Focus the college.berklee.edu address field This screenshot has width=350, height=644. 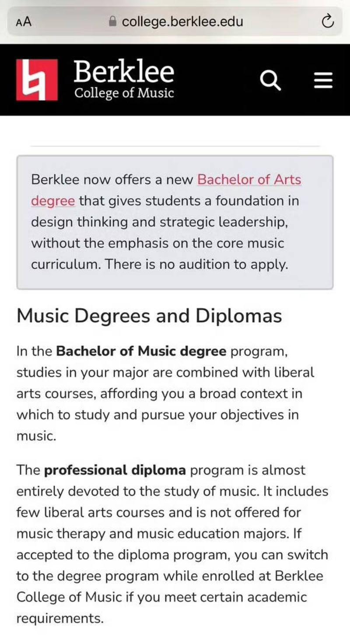182,21
